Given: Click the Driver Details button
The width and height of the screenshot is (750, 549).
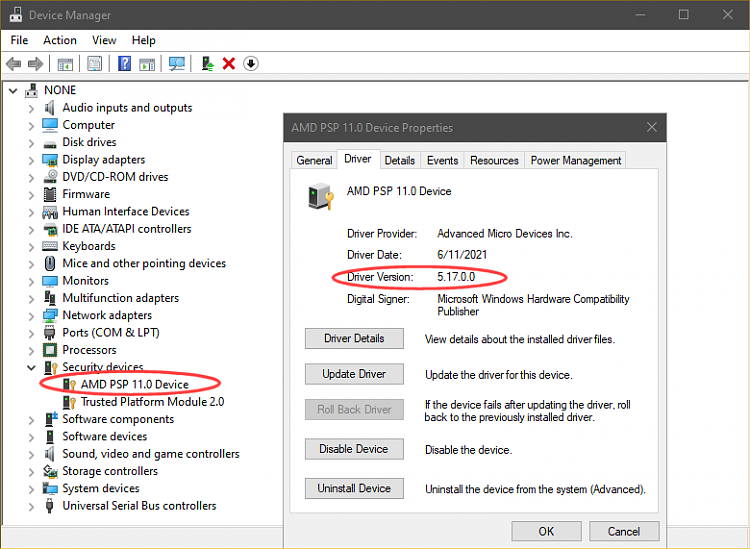Looking at the screenshot, I should point(354,339).
